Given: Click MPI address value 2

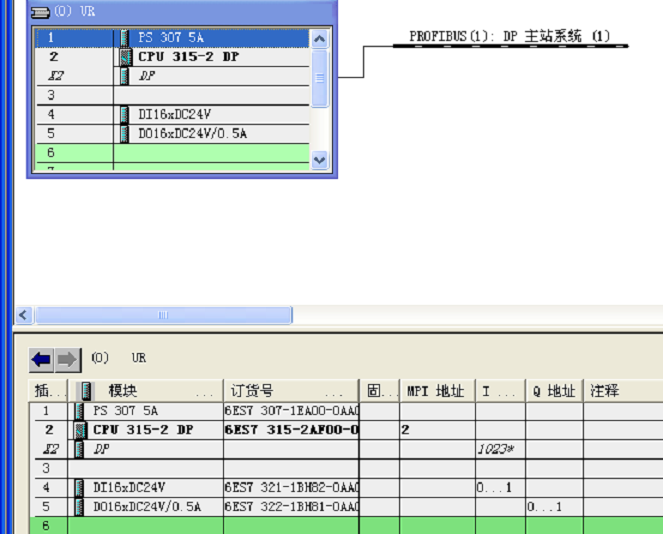Looking at the screenshot, I should click(405, 430).
